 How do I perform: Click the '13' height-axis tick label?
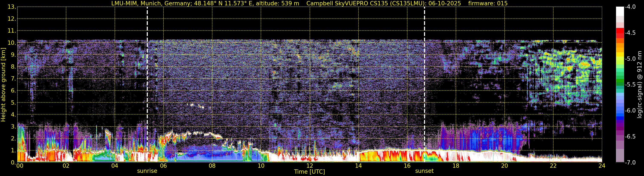[12, 7]
